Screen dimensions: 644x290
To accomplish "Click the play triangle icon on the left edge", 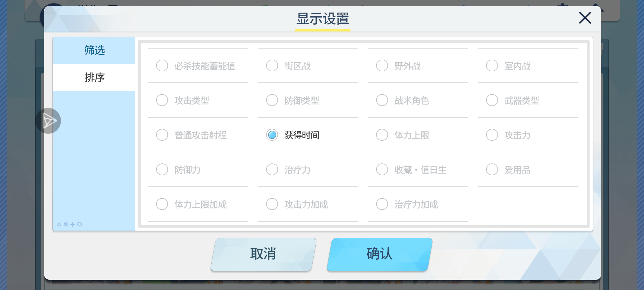I will pos(49,121).
